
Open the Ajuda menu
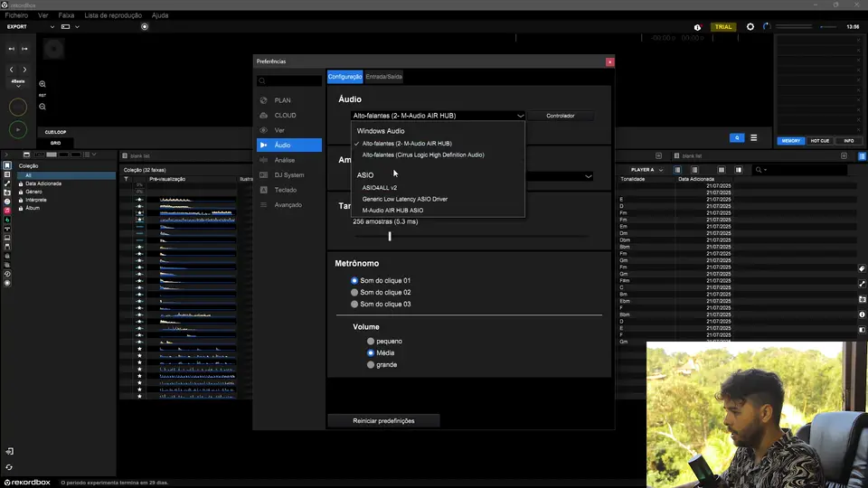pyautogui.click(x=159, y=15)
